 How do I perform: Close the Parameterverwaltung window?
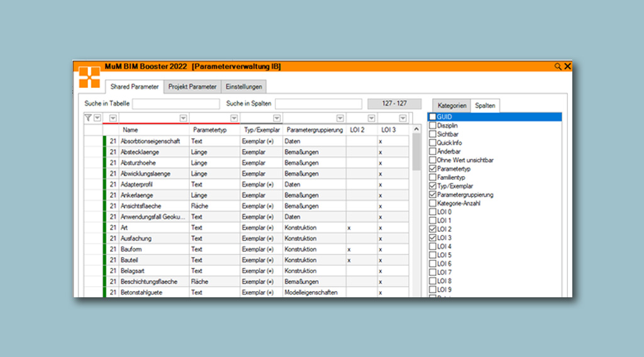[568, 67]
